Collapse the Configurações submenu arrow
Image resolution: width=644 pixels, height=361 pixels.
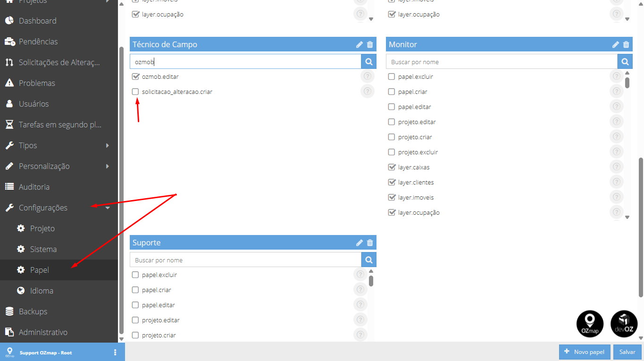[x=108, y=208]
